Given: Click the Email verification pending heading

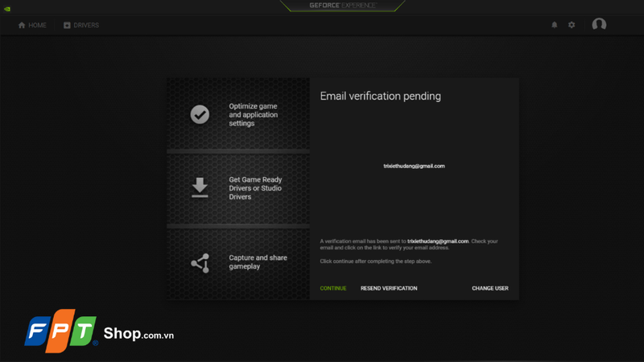Looking at the screenshot, I should click(x=380, y=96).
